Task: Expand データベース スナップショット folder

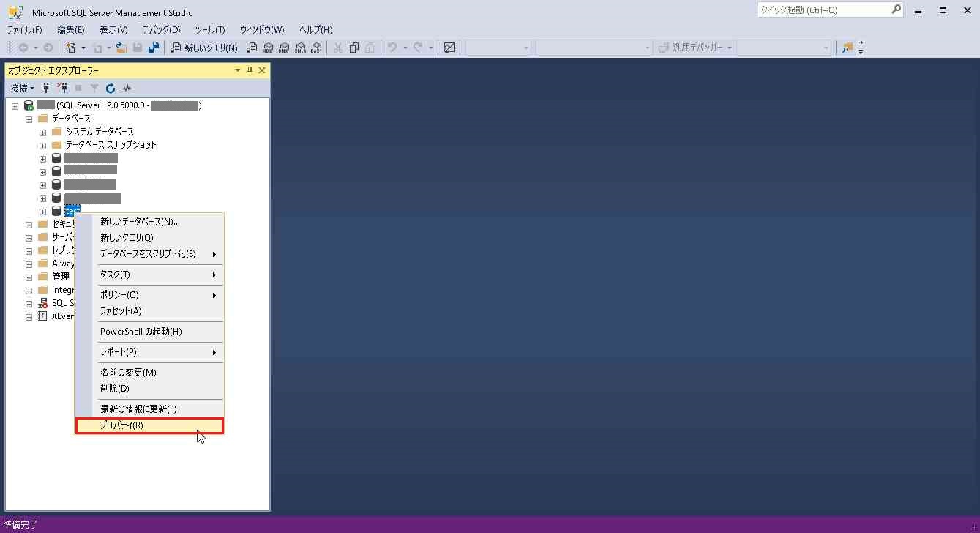Action: [x=42, y=145]
